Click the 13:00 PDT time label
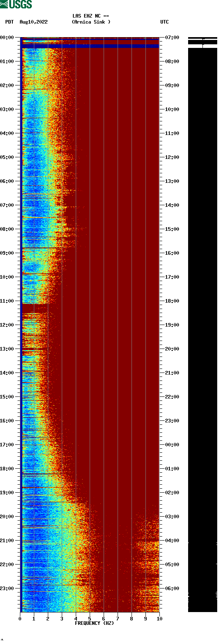 (7, 349)
